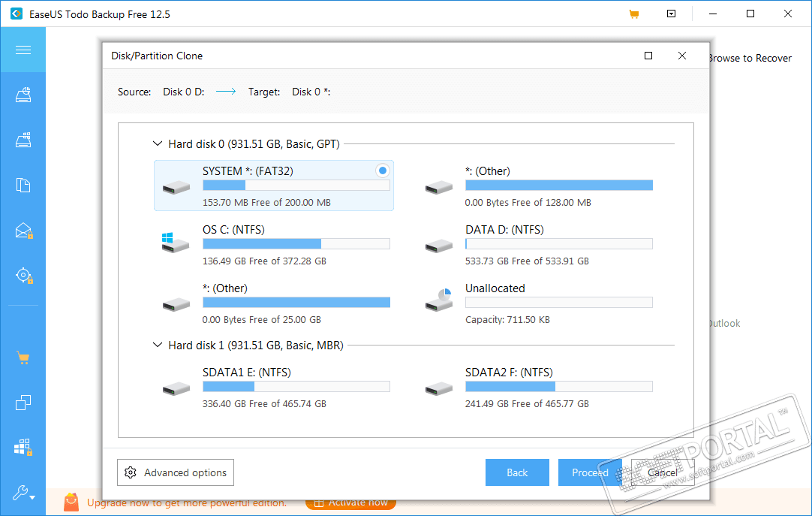Collapse the Hard disk 0 group
The image size is (812, 516).
pos(158,143)
